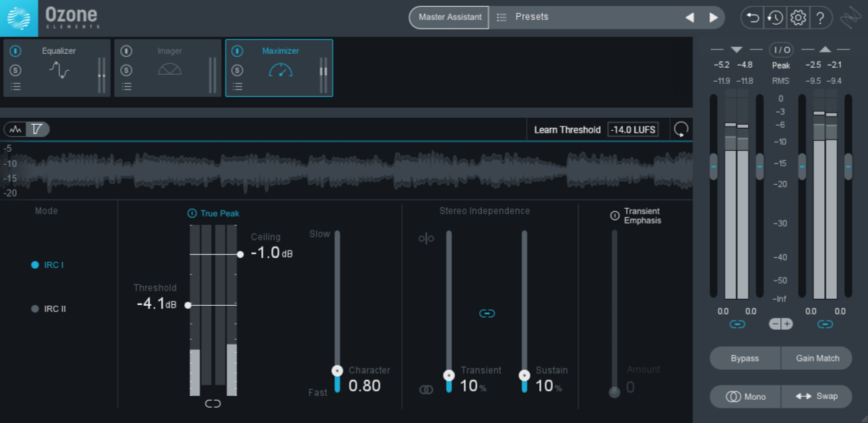Select the Maximizer module tile
868x423 pixels.
pos(279,68)
